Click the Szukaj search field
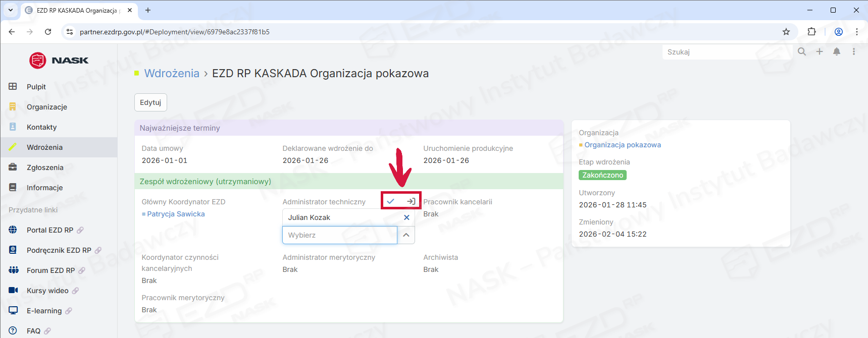 tap(726, 52)
